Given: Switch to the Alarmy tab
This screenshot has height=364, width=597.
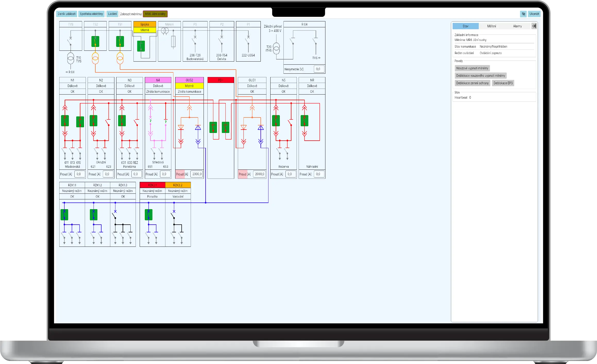Looking at the screenshot, I should click(x=517, y=26).
